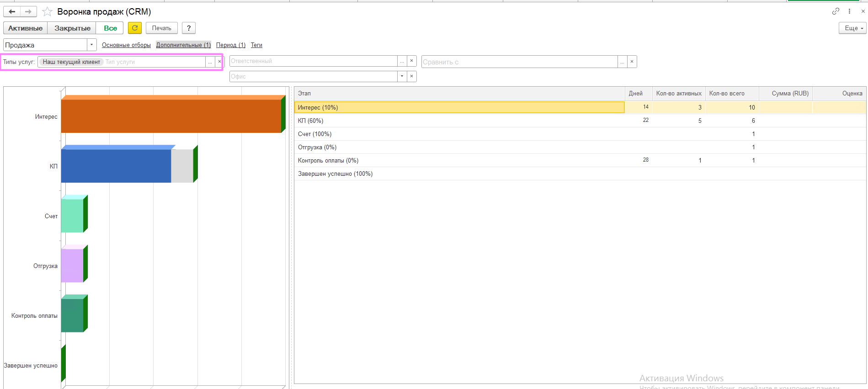Viewport: 868px width, 389px height.
Task: Clear the Ответственный field
Action: [411, 61]
